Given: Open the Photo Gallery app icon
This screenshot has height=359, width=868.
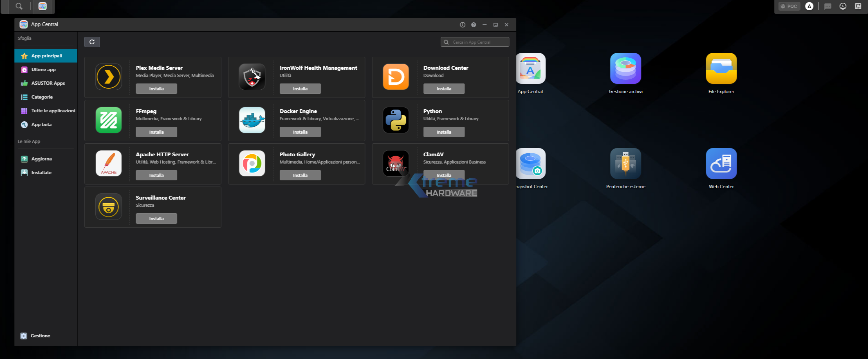Looking at the screenshot, I should 252,164.
